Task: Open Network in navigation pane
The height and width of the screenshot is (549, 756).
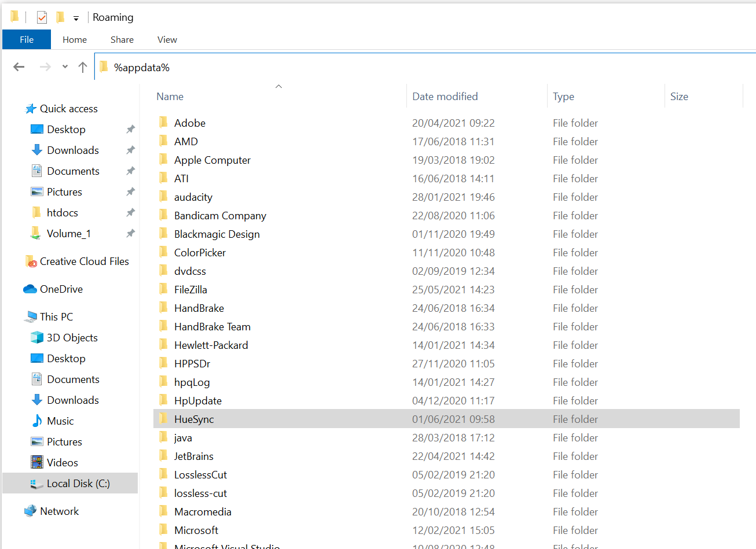Action: tap(59, 511)
